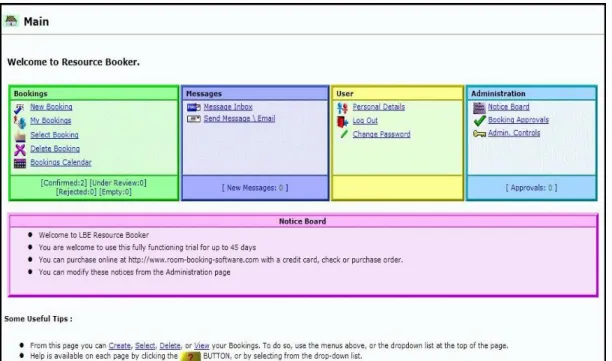Click the Under Review:0 status text

coord(118,183)
